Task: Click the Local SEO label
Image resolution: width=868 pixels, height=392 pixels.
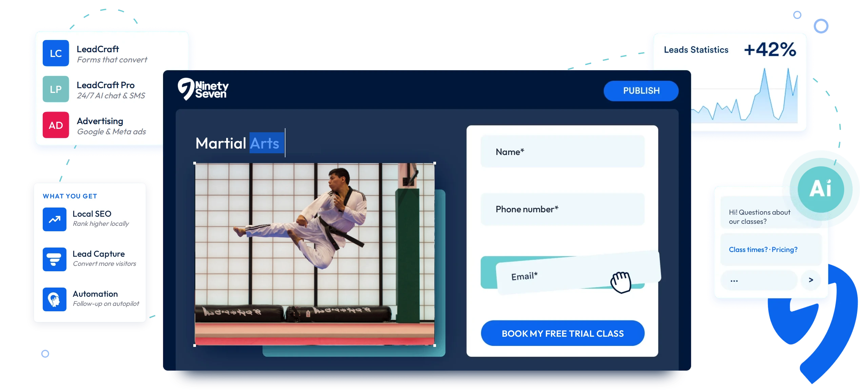Action: (x=92, y=214)
